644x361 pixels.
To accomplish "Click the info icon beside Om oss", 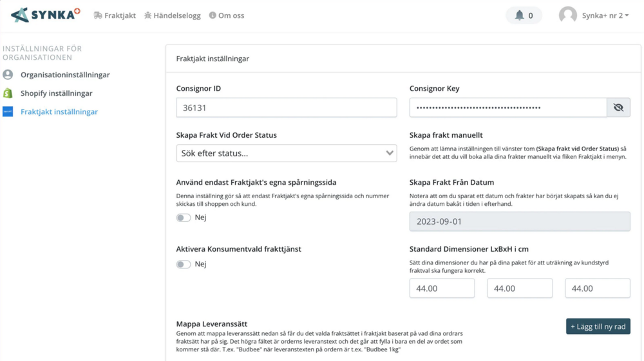I will 213,15.
